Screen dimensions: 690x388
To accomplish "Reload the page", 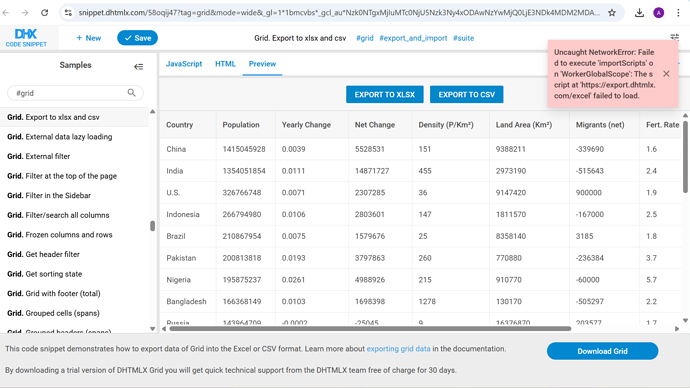I will (x=44, y=13).
